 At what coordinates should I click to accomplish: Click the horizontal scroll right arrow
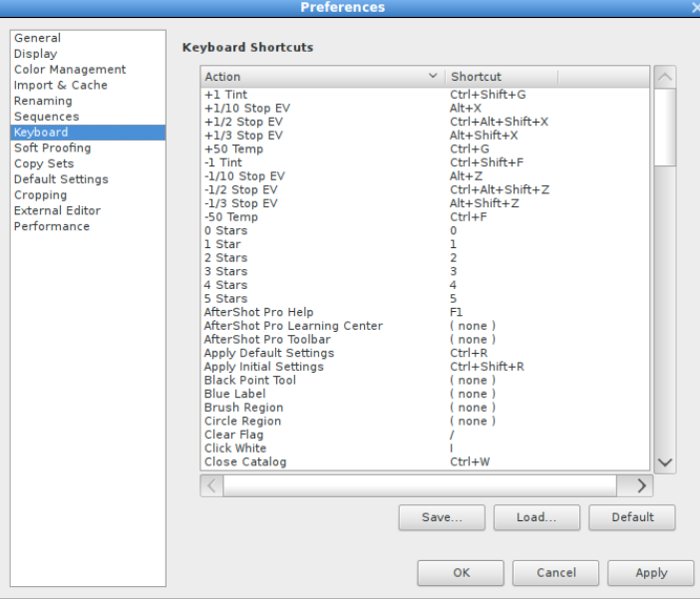tap(641, 485)
